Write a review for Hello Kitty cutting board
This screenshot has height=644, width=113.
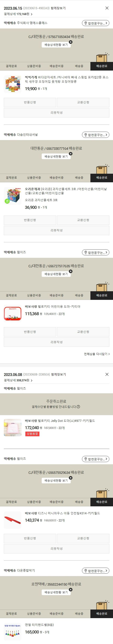point(56,342)
